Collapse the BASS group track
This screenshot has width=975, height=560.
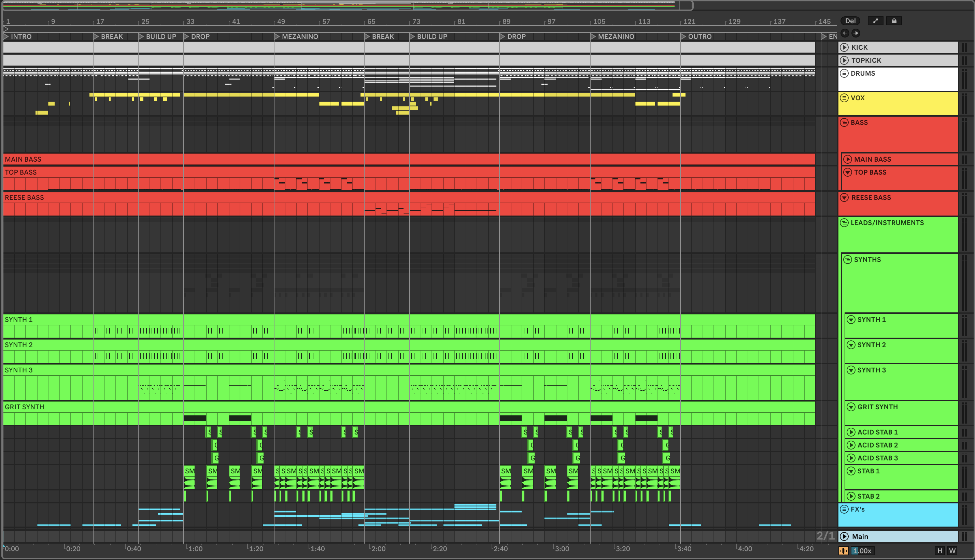click(844, 122)
